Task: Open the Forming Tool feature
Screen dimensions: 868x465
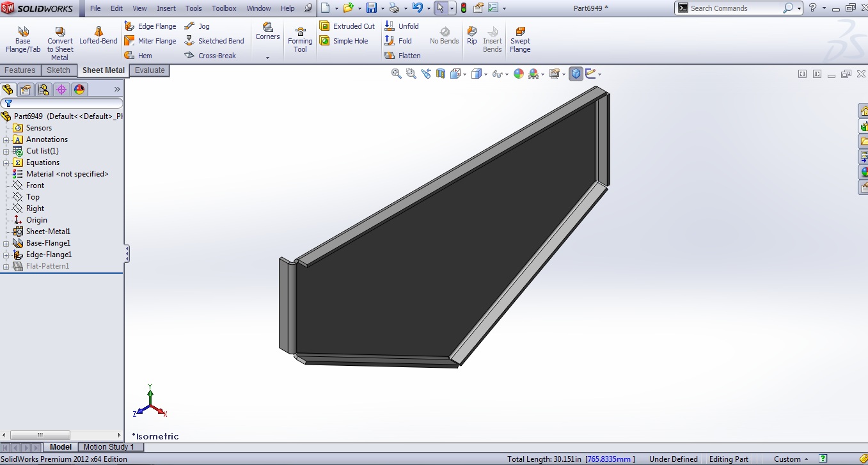Action: tap(299, 38)
